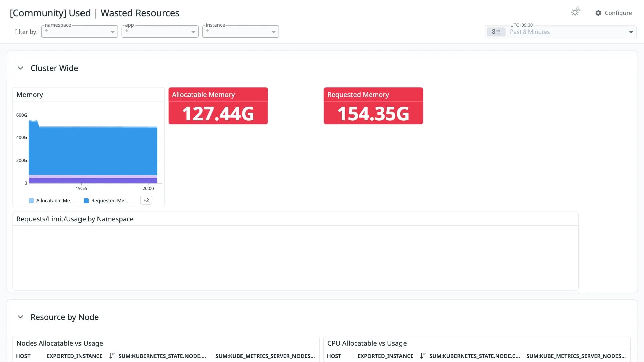Click the Resource by Node section heading
This screenshot has width=644, height=362.
[64, 317]
